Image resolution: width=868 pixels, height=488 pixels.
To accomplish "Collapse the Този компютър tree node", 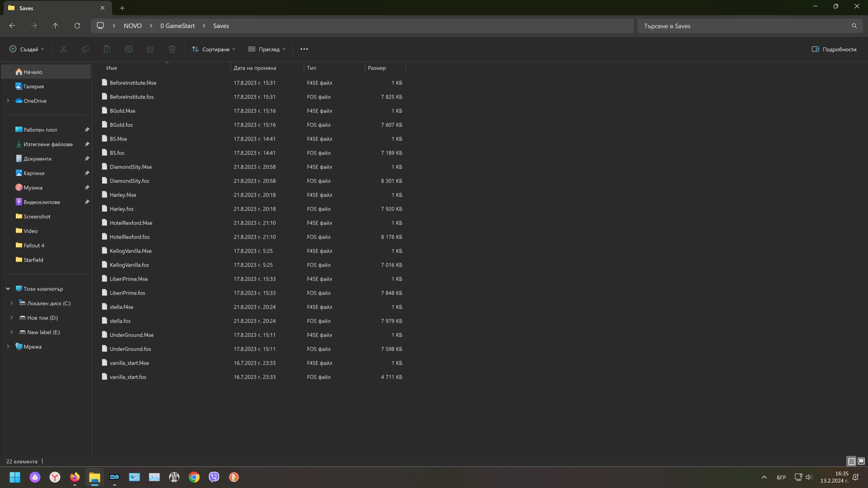I will pos(8,289).
